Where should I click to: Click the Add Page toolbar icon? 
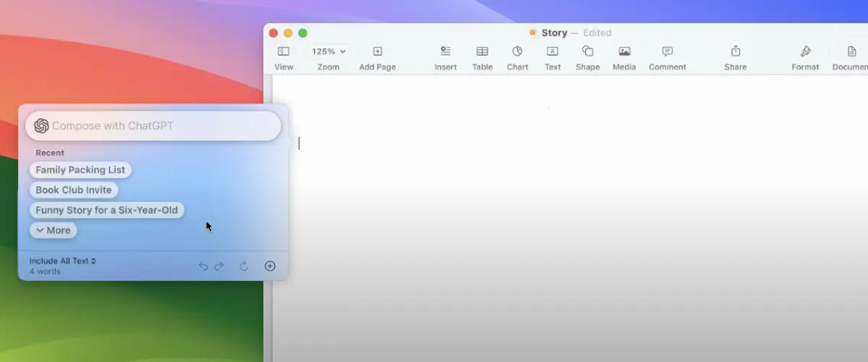coord(378,51)
